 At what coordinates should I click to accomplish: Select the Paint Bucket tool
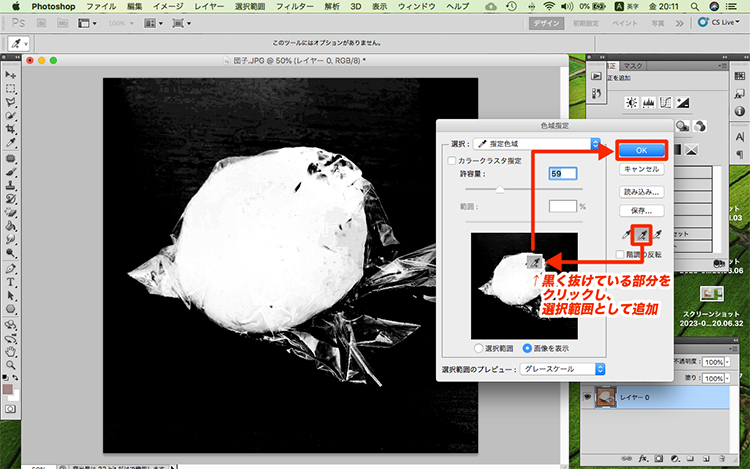(11, 226)
